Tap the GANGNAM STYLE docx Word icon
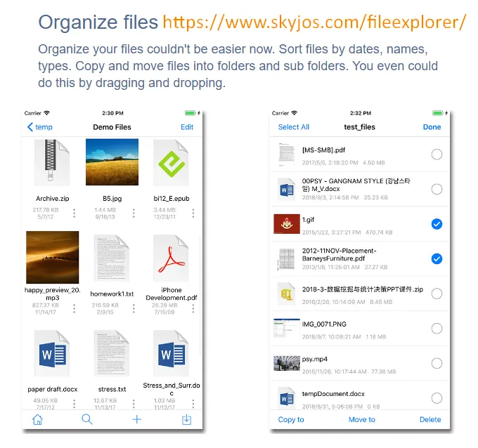The image size is (478, 448). [x=287, y=190]
